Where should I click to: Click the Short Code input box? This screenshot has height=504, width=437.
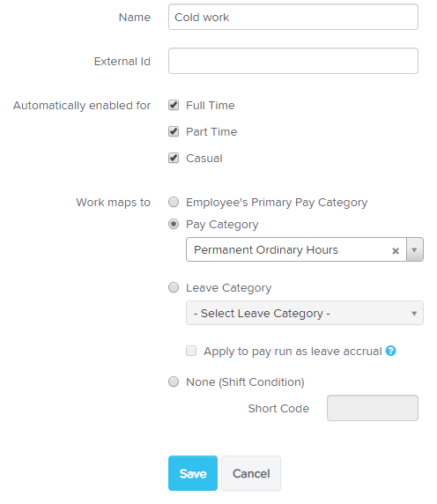click(373, 408)
